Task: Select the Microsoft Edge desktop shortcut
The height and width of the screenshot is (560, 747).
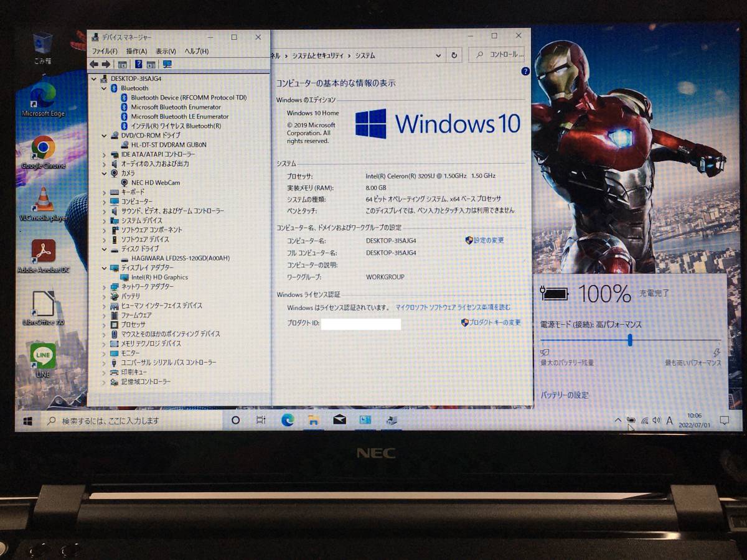Action: 43,100
